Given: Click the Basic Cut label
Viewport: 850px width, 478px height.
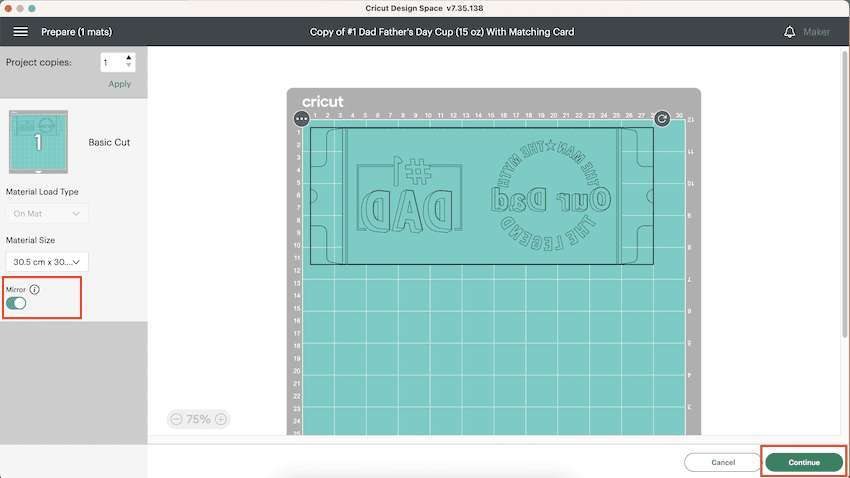Looking at the screenshot, I should coord(109,142).
